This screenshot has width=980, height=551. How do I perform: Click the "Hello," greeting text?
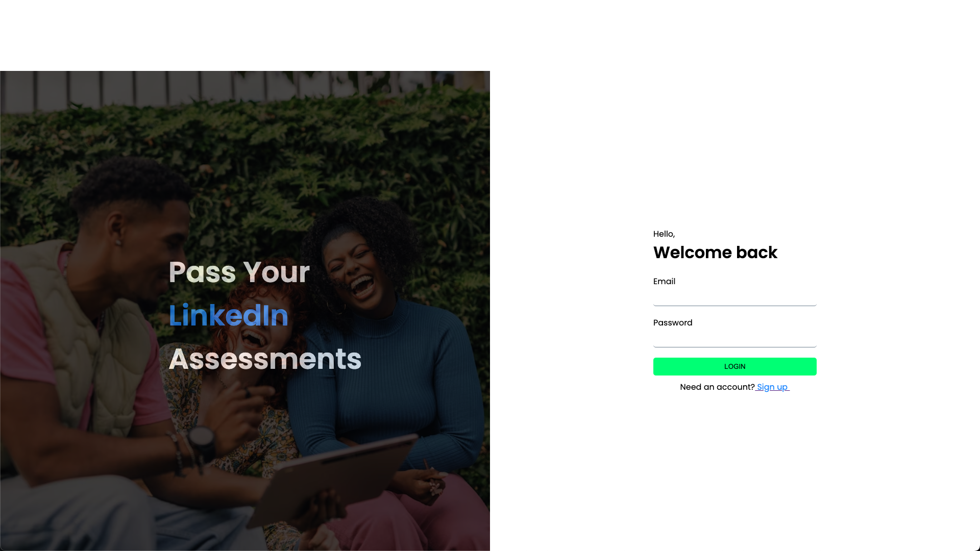(x=664, y=234)
